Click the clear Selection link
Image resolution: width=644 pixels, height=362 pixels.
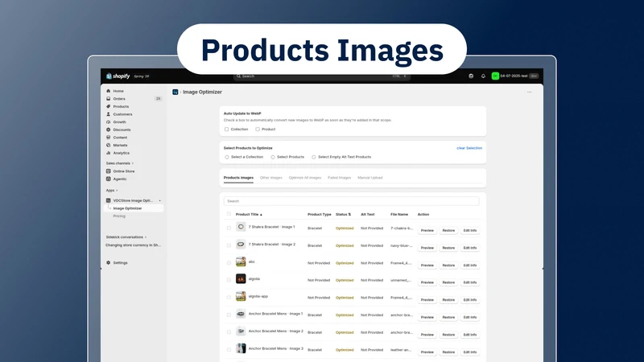(469, 148)
